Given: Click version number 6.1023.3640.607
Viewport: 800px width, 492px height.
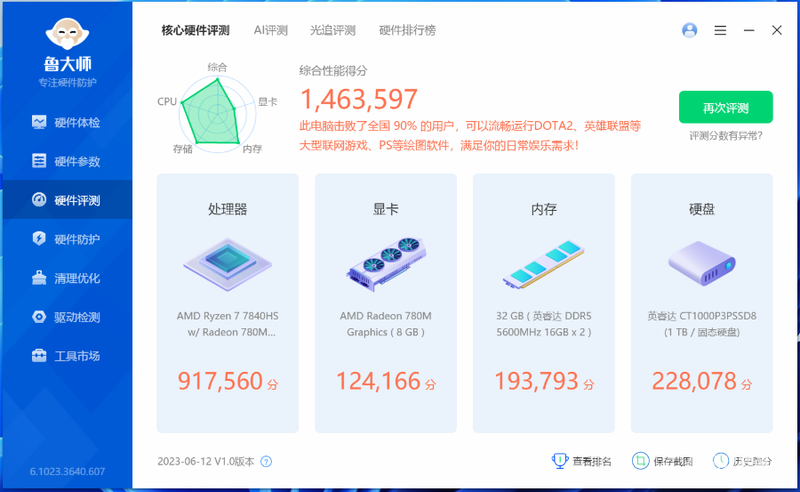Looking at the screenshot, I should click(67, 472).
